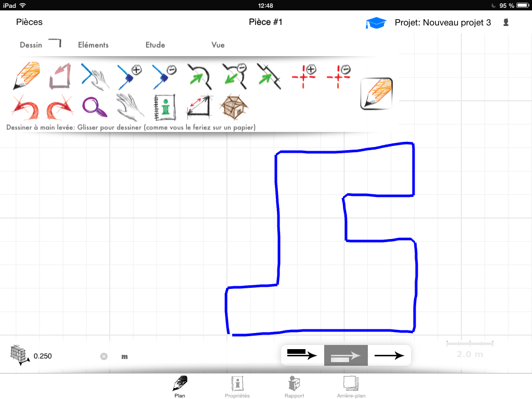Select inner-wall alignment arrow option

click(x=302, y=355)
